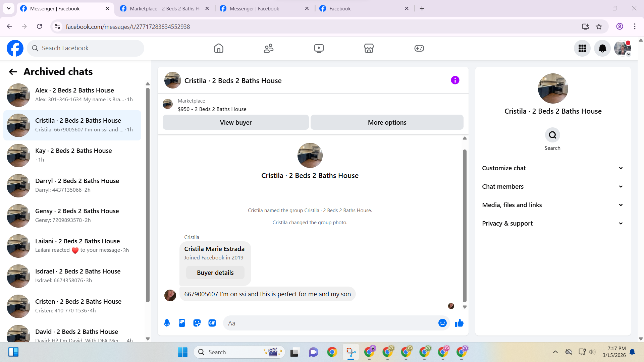
Task: Click the install app icon in address bar
Action: coord(585,26)
